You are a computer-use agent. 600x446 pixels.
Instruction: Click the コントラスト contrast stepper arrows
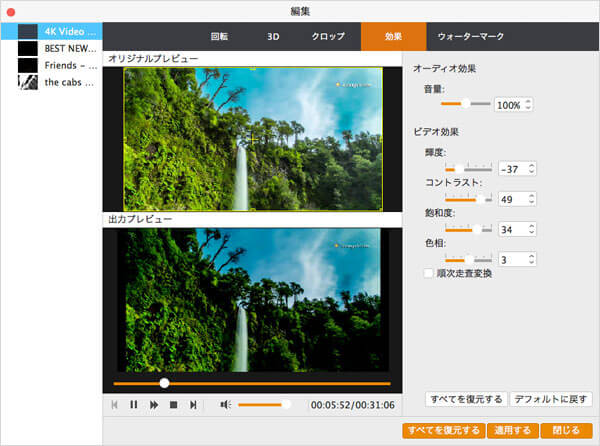click(x=531, y=199)
